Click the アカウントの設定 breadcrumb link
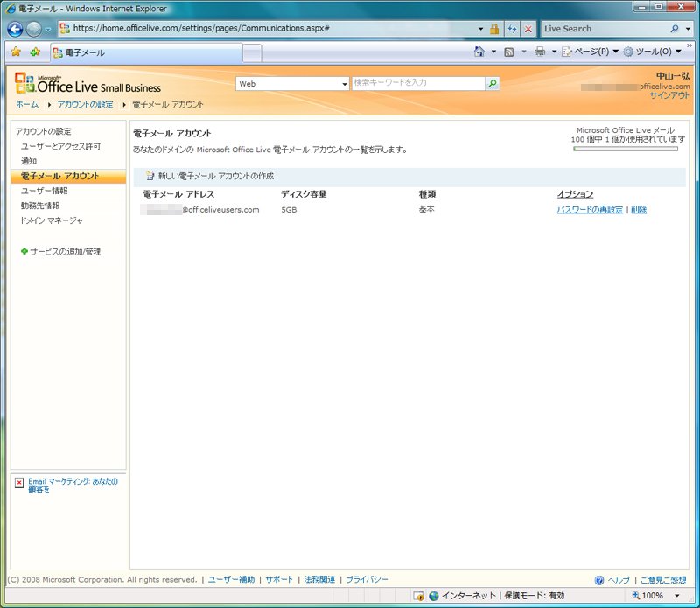 pos(85,104)
